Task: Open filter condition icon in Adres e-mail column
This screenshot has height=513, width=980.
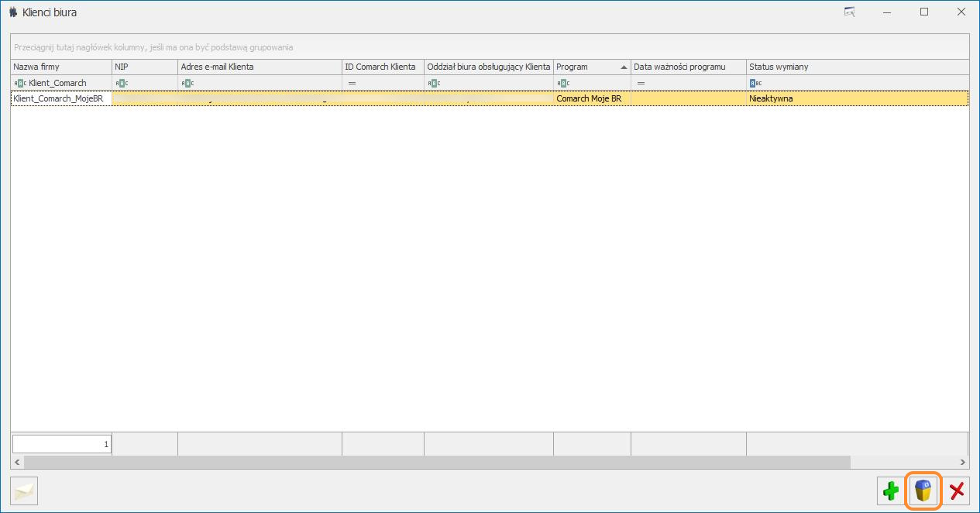Action: pos(187,83)
